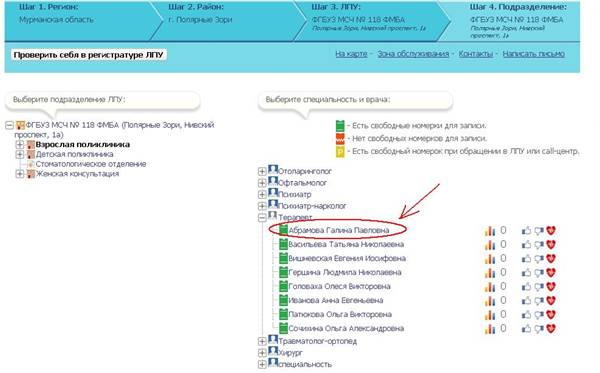Viewport: 600px width, 373px height.
Task: Click the heart icon for Вишневская Евгения Иосифовна
Action: click(551, 259)
